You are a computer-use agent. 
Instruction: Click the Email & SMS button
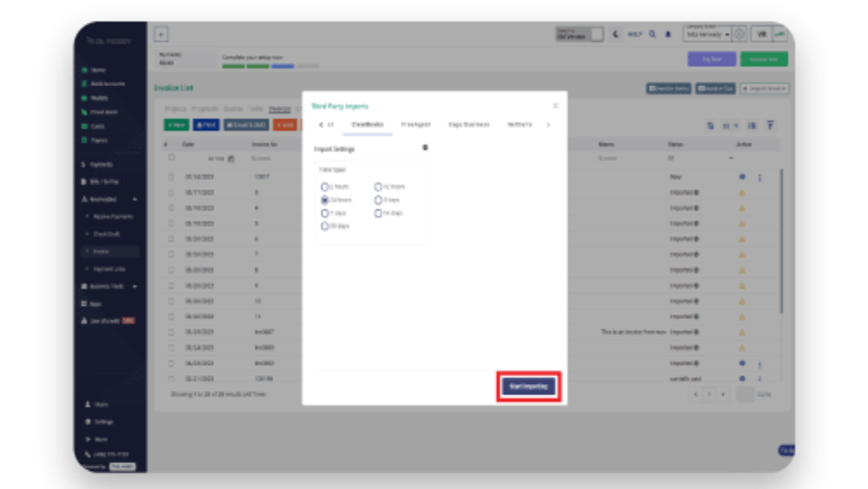(x=247, y=125)
